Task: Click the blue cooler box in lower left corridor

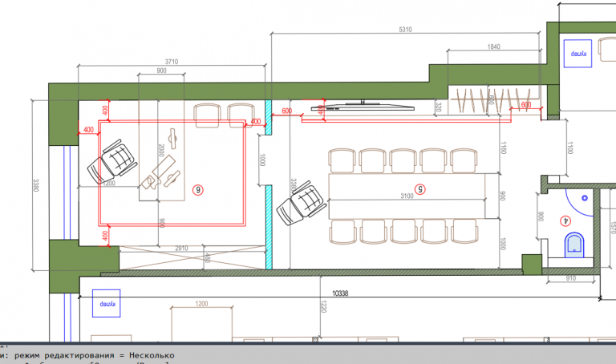Action: [x=107, y=303]
